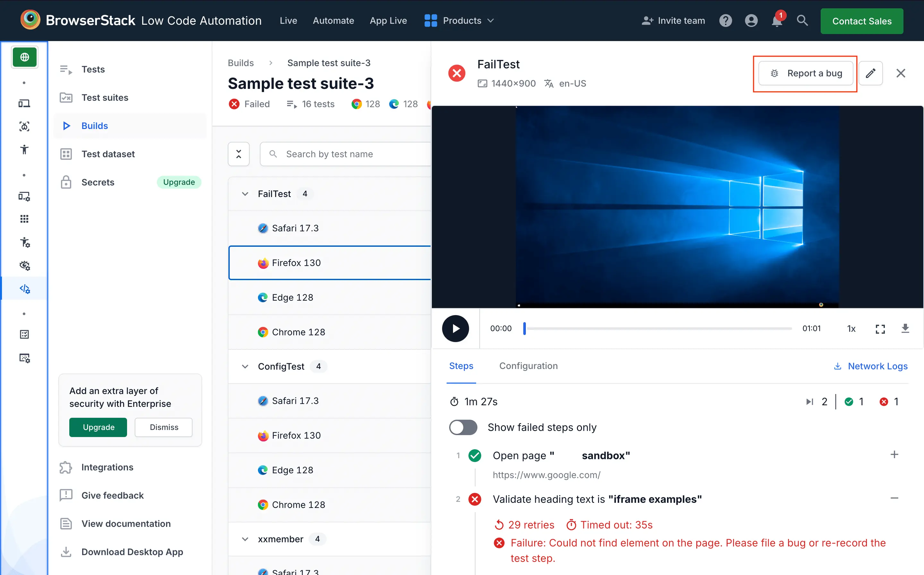Screen dimensions: 924x575
Task: Toggle Show failed steps only switch
Action: (464, 427)
